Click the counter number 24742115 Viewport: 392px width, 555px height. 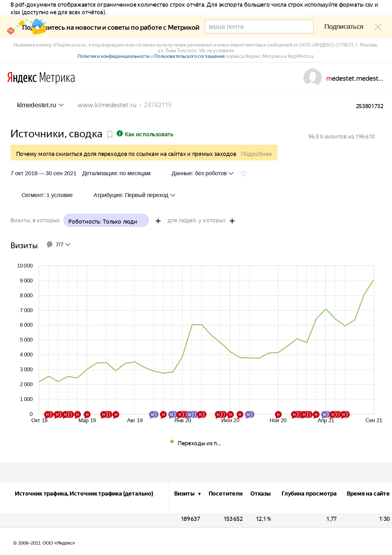click(x=158, y=105)
